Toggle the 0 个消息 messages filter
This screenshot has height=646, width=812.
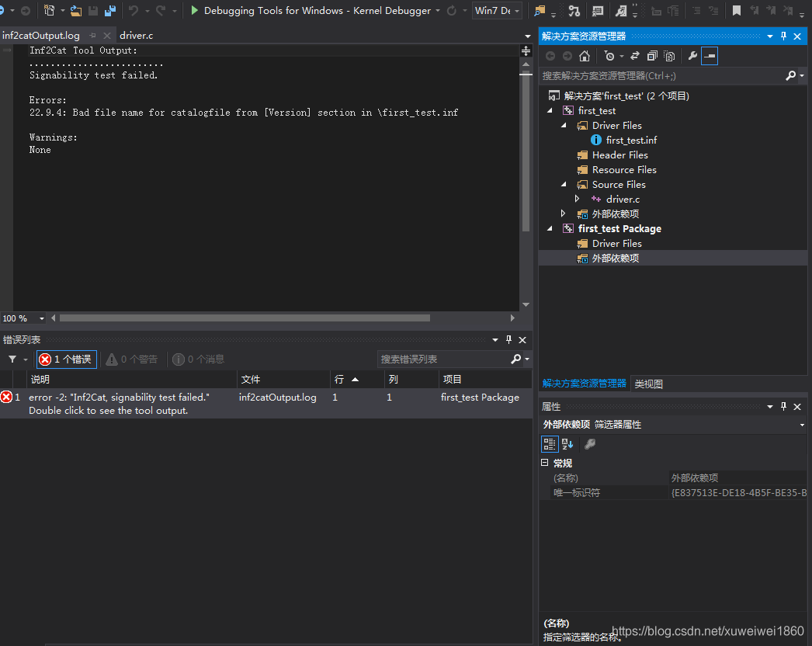(198, 359)
